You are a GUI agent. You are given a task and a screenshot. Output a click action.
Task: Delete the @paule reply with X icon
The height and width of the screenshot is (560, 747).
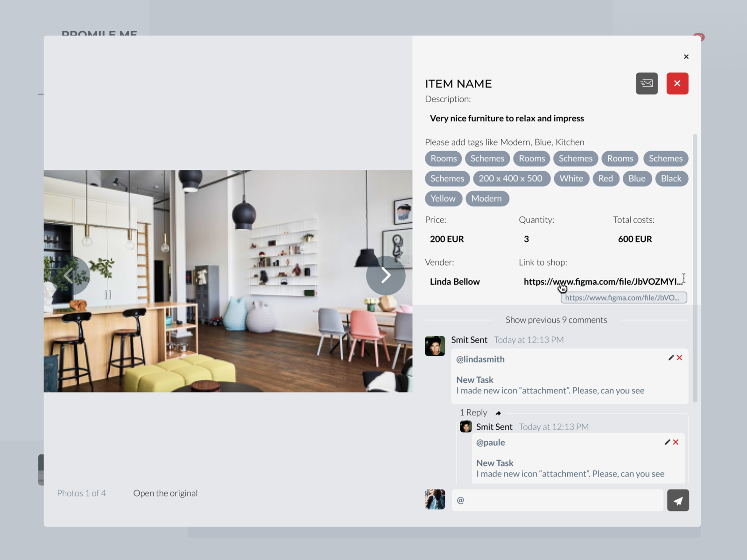(676, 442)
